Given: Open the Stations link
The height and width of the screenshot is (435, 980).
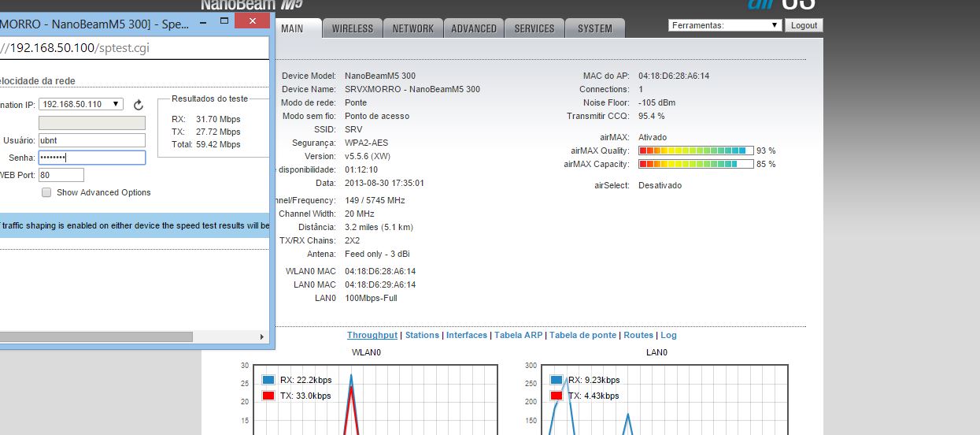Looking at the screenshot, I should tap(422, 335).
